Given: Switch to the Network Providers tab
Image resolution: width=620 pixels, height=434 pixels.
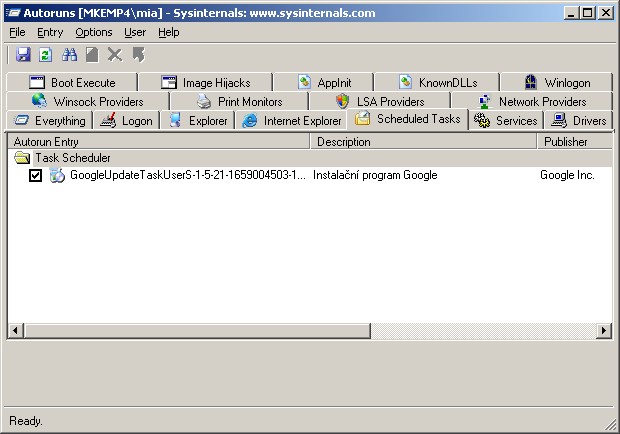Looking at the screenshot, I should click(x=532, y=102).
